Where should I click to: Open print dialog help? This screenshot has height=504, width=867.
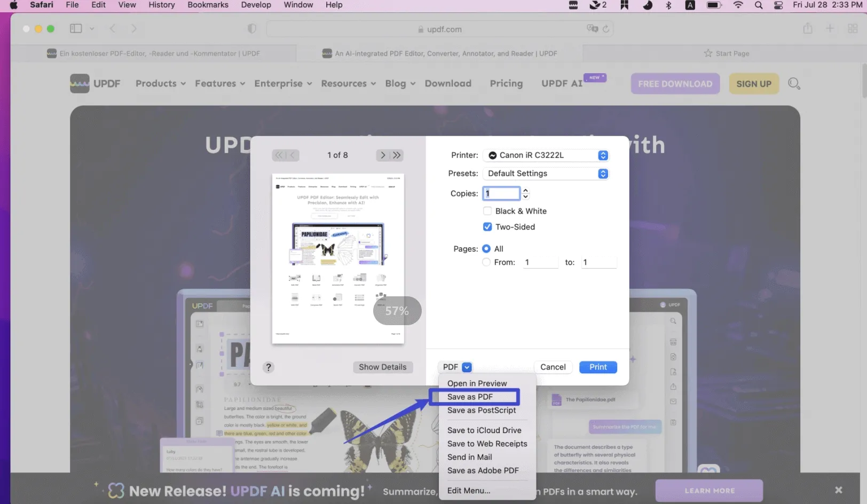point(269,367)
